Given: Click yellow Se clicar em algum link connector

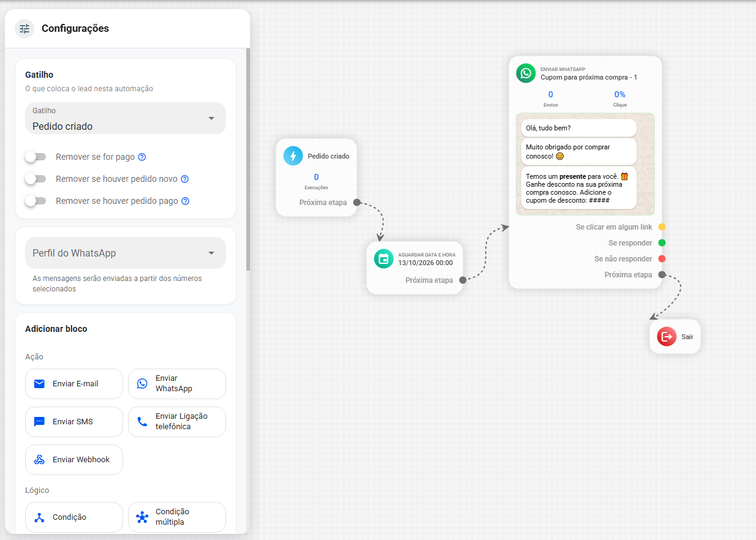Looking at the screenshot, I should coord(662,227).
